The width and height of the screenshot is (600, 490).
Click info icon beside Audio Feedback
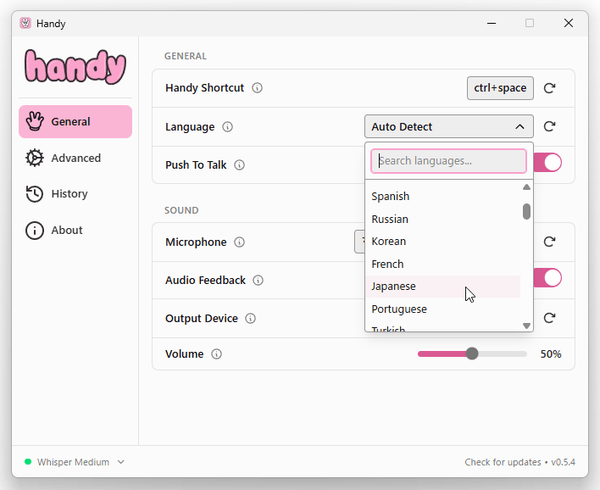click(257, 281)
